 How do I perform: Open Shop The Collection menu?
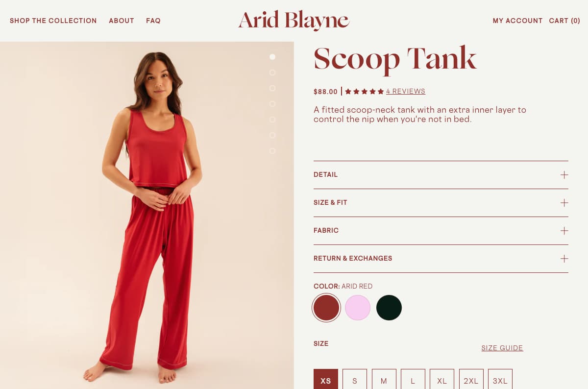pos(53,21)
